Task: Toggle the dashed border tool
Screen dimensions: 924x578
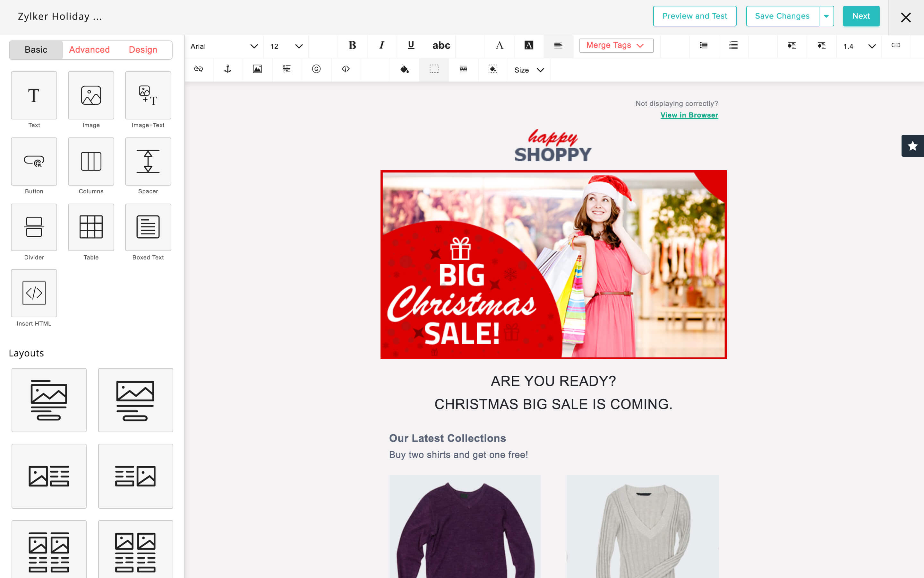Action: [x=434, y=69]
